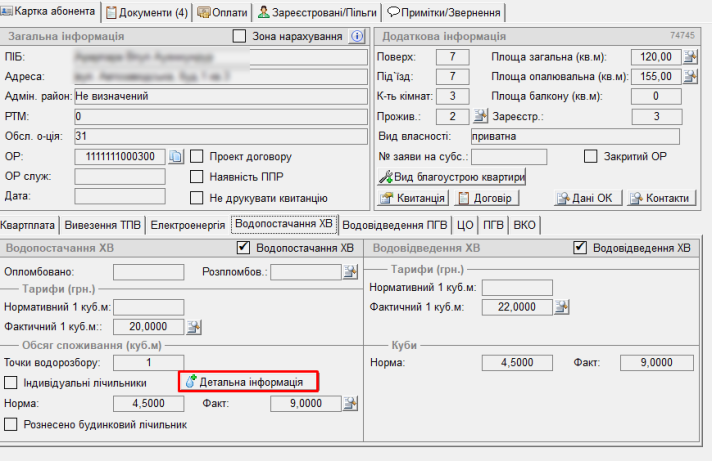Tick the Проект договору checkbox
This screenshot has width=712, height=461.
(197, 157)
